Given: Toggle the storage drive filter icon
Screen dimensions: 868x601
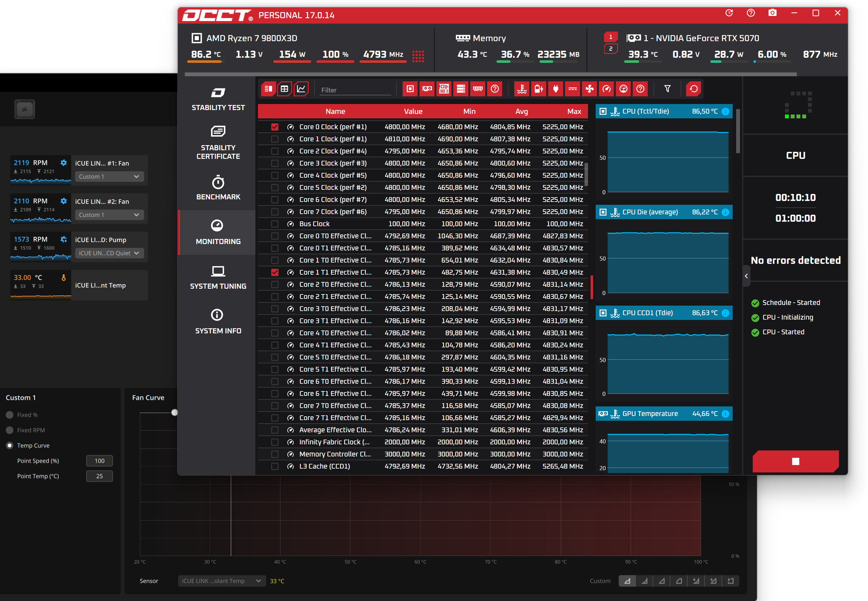Looking at the screenshot, I should (461, 89).
